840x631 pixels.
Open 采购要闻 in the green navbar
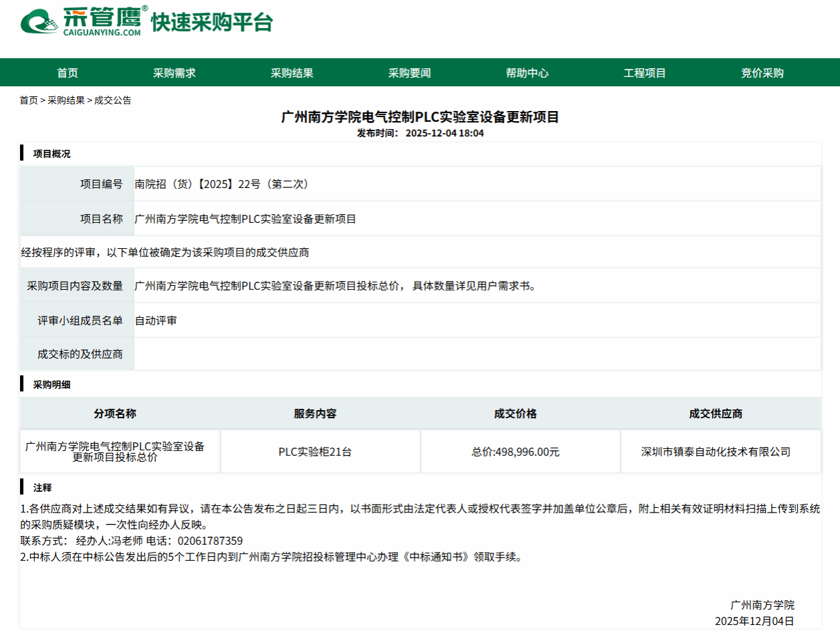click(410, 73)
